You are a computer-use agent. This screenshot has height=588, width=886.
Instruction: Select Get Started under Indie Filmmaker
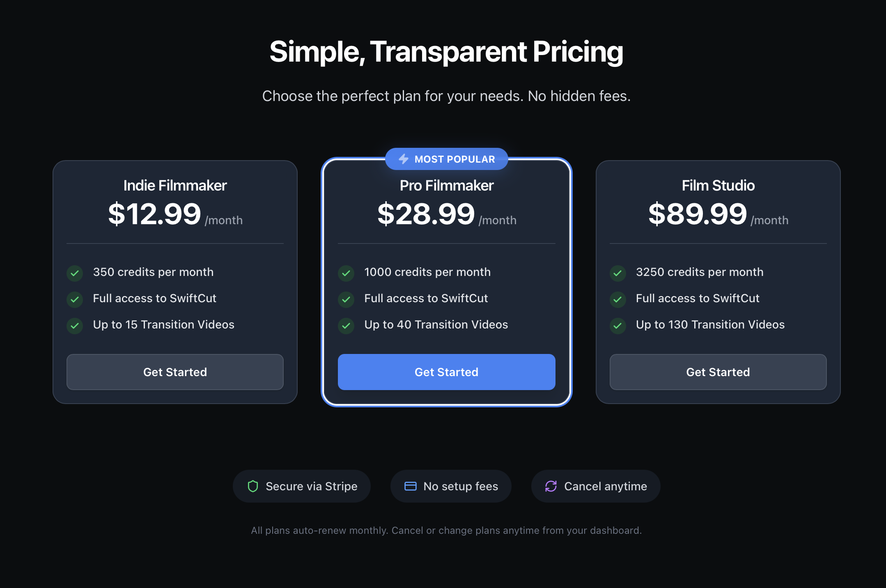[175, 372]
